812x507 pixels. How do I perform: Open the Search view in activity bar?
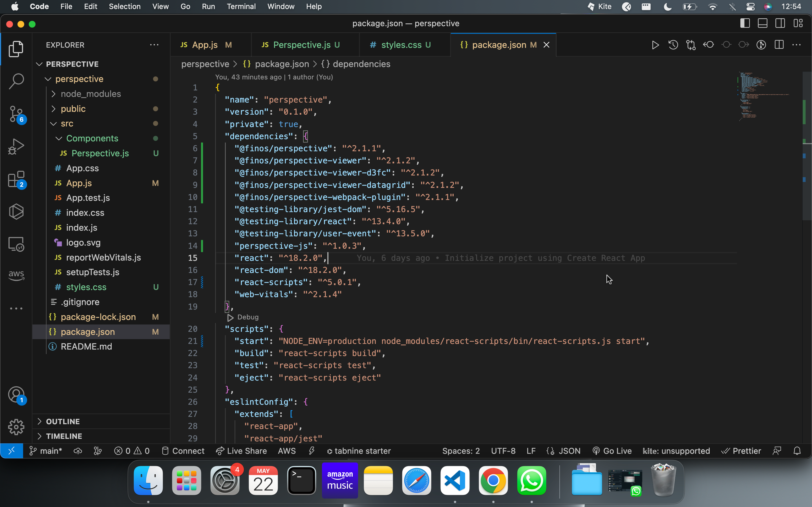click(16, 81)
